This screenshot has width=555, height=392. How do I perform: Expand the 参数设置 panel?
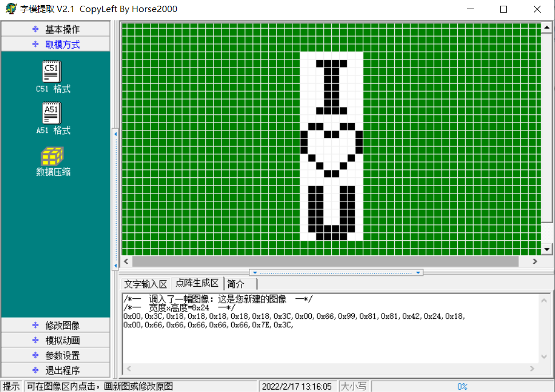55,355
